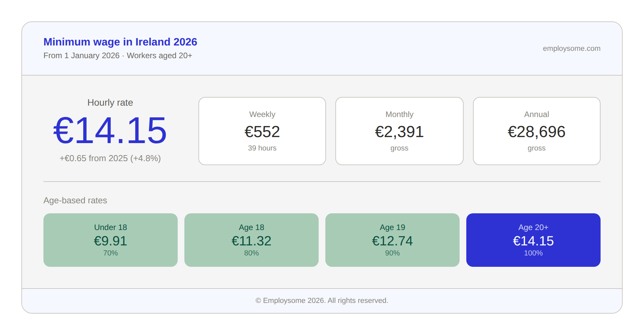Select the Monthly earnings card

click(x=399, y=131)
